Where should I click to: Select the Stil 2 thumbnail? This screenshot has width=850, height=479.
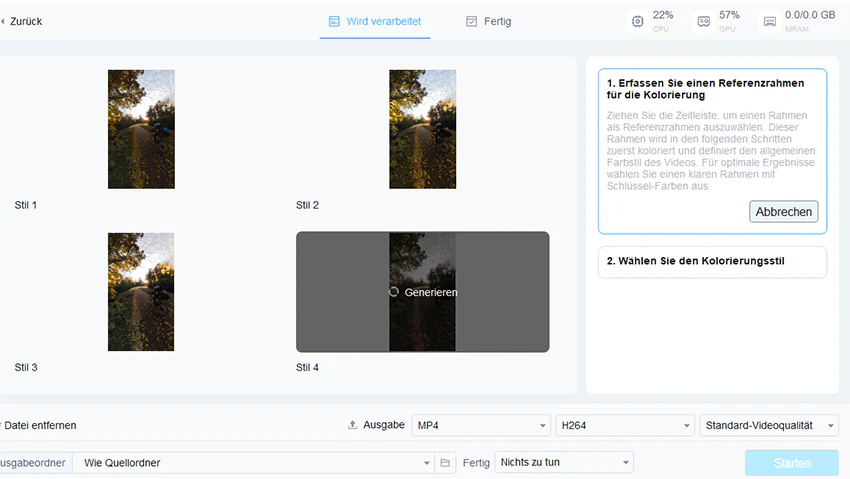(x=422, y=129)
